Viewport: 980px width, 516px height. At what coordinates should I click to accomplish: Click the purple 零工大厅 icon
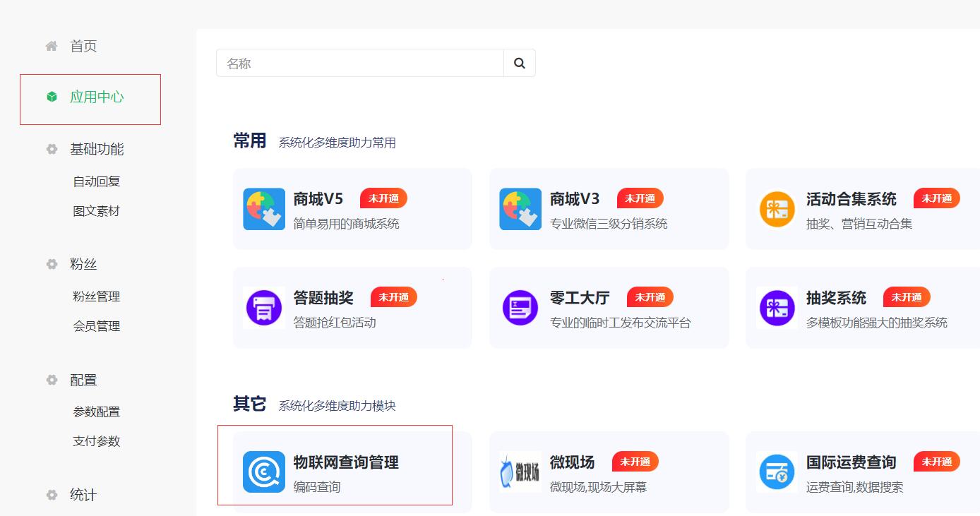point(520,308)
